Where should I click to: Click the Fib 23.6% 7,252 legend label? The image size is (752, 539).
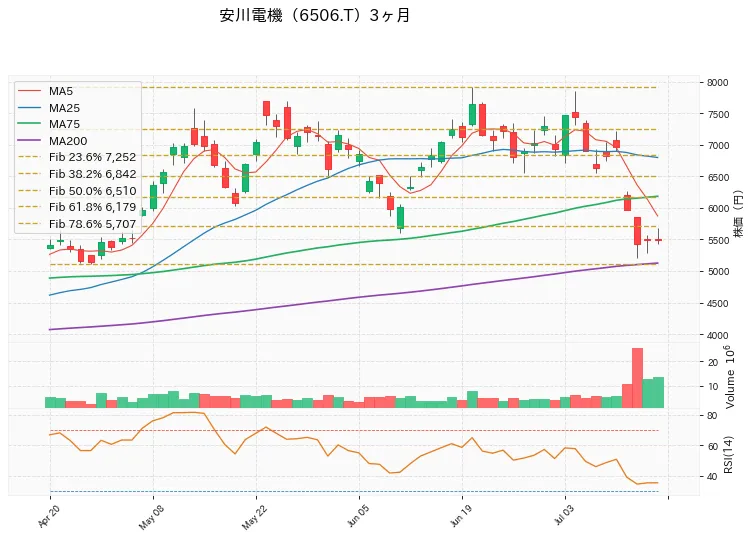pyautogui.click(x=93, y=157)
